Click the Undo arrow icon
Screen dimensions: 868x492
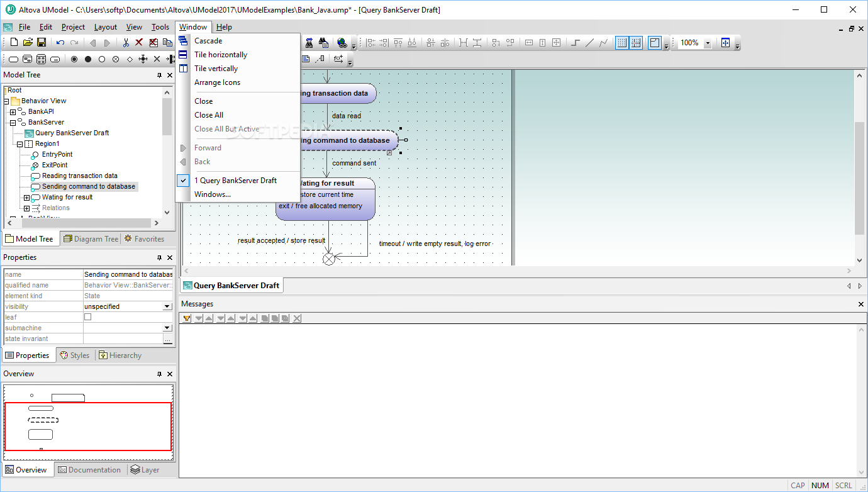[x=60, y=43]
